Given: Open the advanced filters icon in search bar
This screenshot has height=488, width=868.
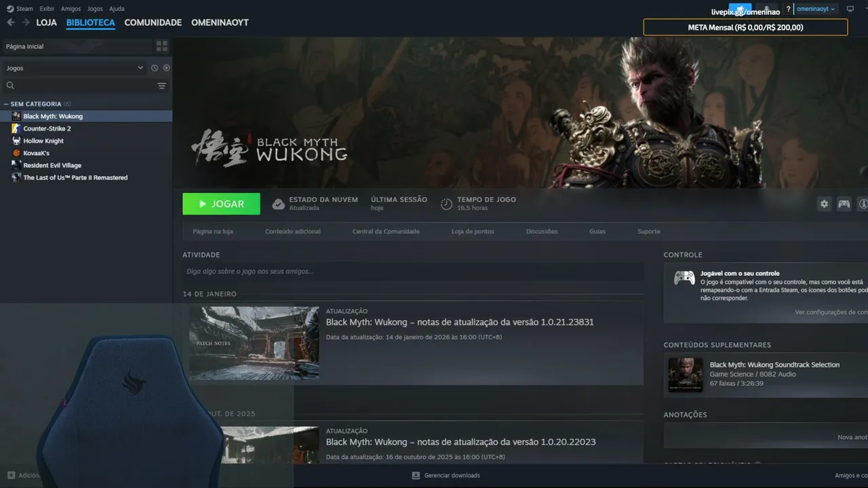Looking at the screenshot, I should click(x=161, y=86).
